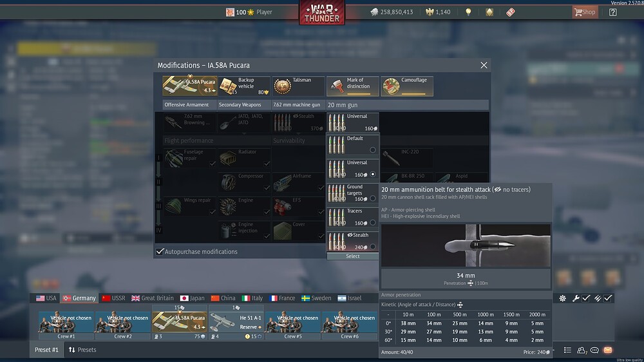The image size is (644, 362).
Task: Click the War Thunder logo
Action: click(x=322, y=13)
